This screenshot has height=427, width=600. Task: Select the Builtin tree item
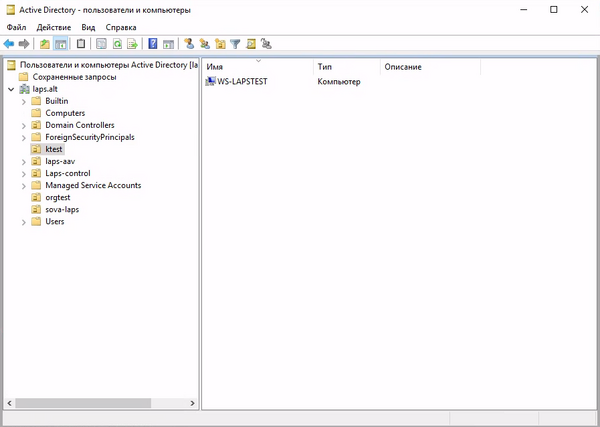point(57,101)
